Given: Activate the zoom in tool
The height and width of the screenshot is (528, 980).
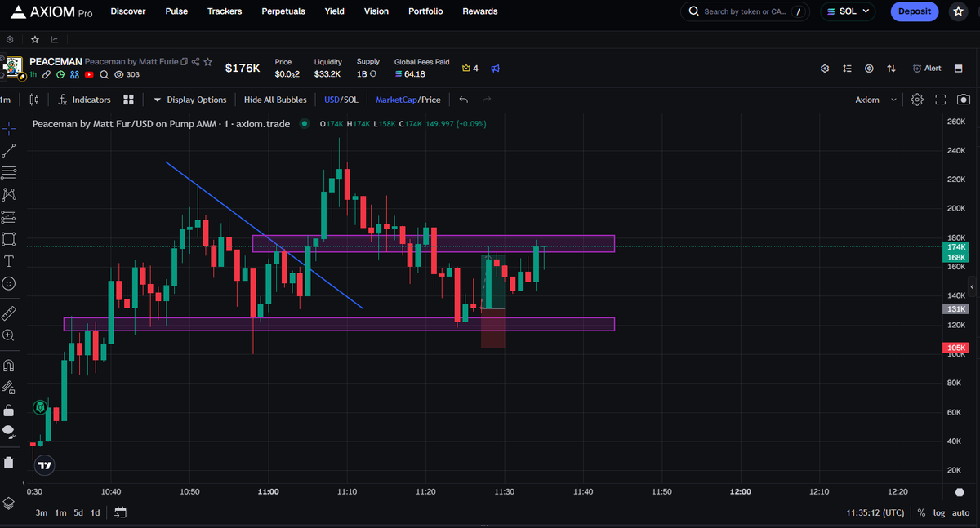Looking at the screenshot, I should pos(9,335).
